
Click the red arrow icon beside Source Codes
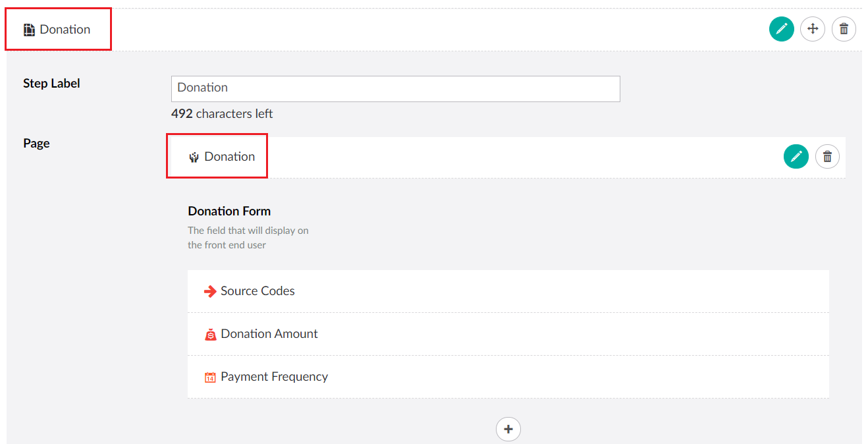[210, 291]
